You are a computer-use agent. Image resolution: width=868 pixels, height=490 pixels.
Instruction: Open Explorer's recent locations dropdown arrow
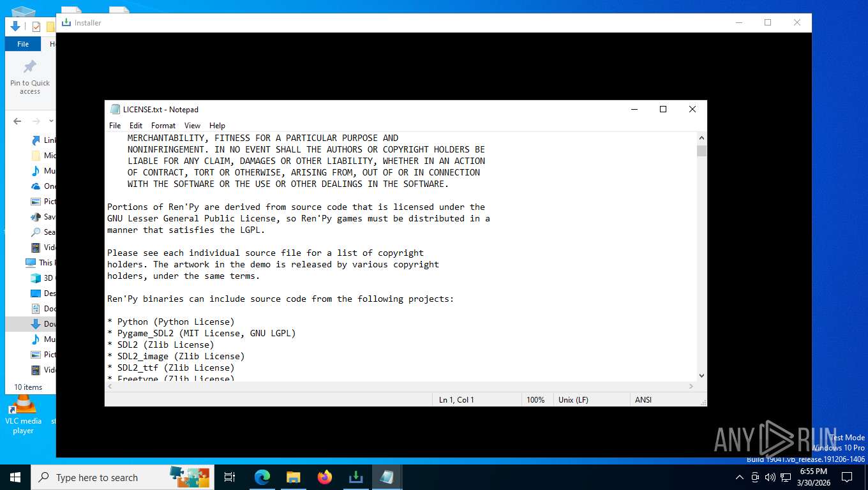[51, 121]
